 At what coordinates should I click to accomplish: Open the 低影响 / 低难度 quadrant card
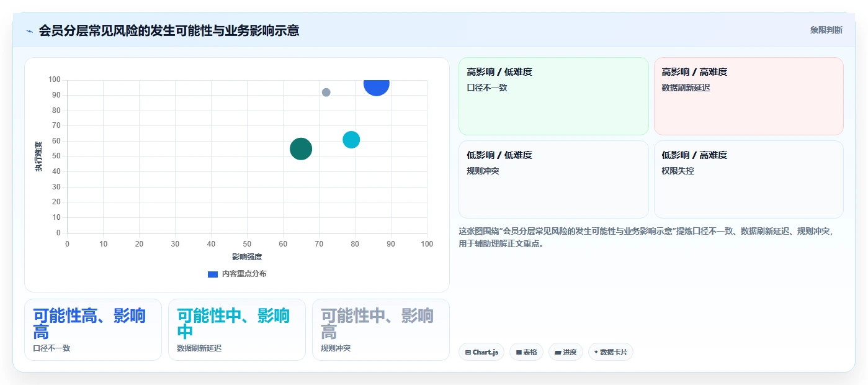click(553, 179)
